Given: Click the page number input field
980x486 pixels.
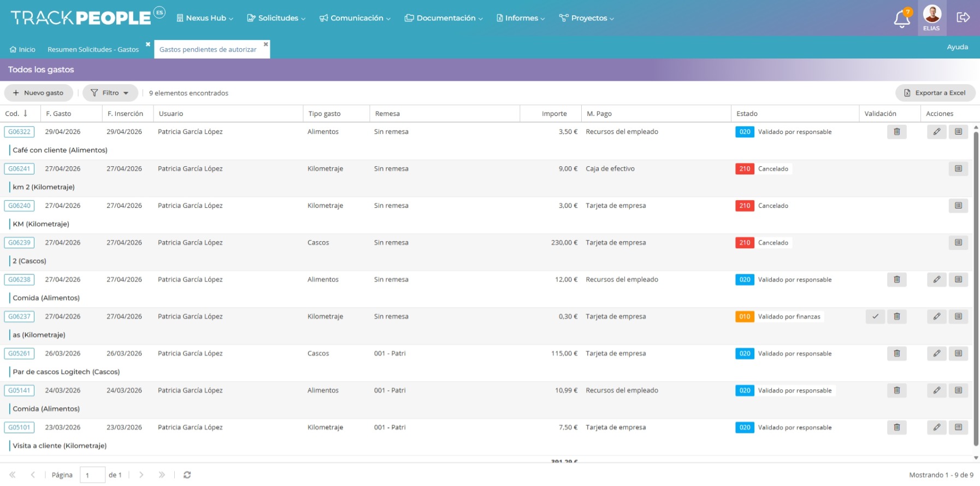Looking at the screenshot, I should coord(92,475).
